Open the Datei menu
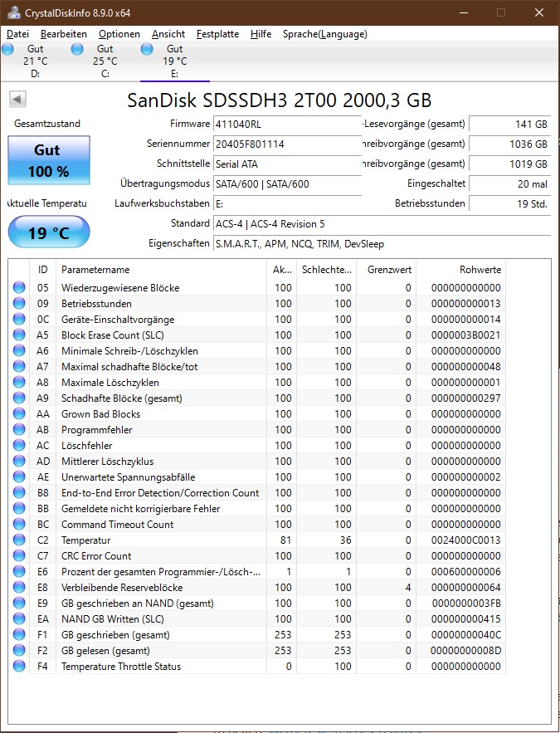The image size is (560, 733). pyautogui.click(x=17, y=34)
